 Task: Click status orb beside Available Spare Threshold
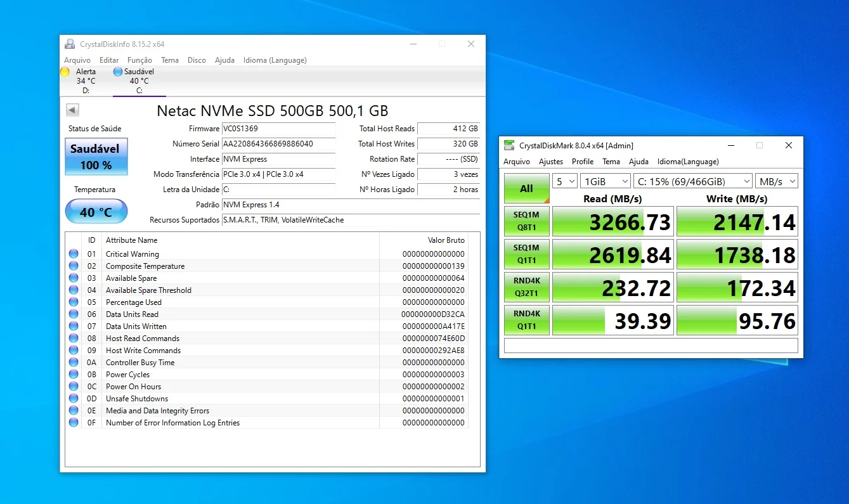[74, 290]
